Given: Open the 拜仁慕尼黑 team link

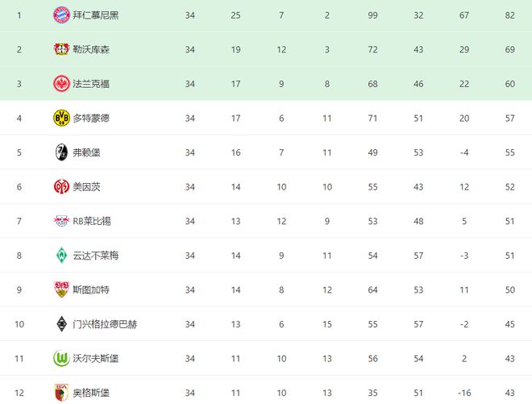Looking at the screenshot, I should pyautogui.click(x=95, y=15).
